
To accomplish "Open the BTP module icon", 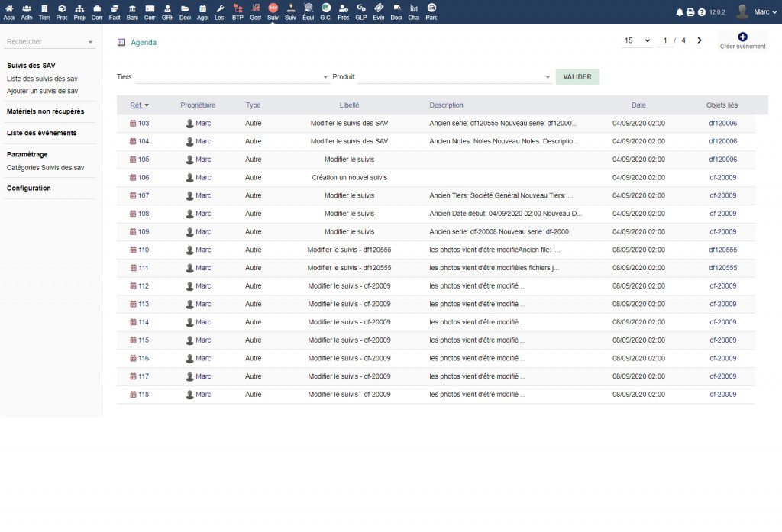I will click(x=238, y=11).
